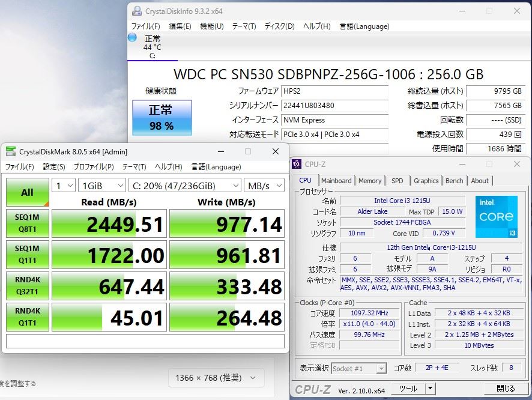Screen dimensions: 532x400
Task: Click the code name value Alder Lake
Action: (372, 211)
